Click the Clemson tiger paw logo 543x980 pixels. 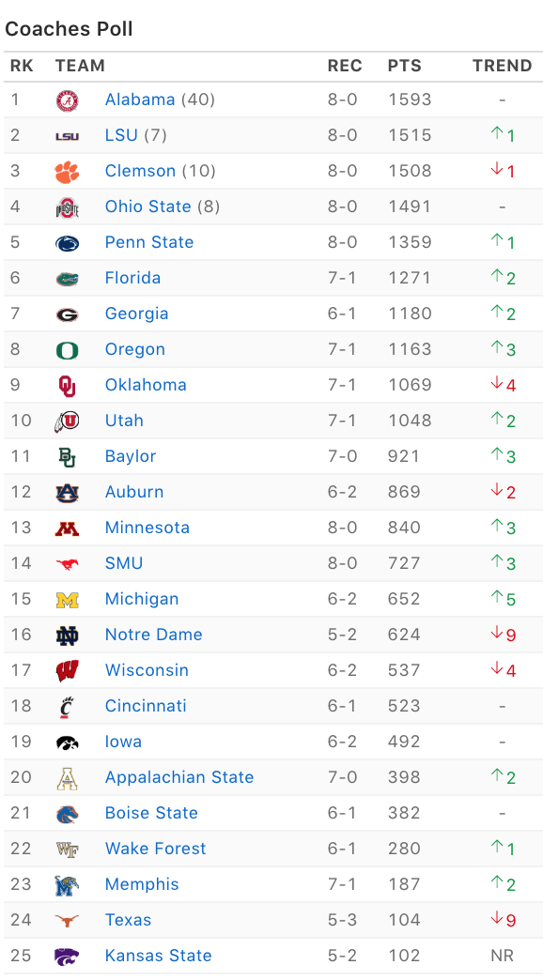coord(67,171)
